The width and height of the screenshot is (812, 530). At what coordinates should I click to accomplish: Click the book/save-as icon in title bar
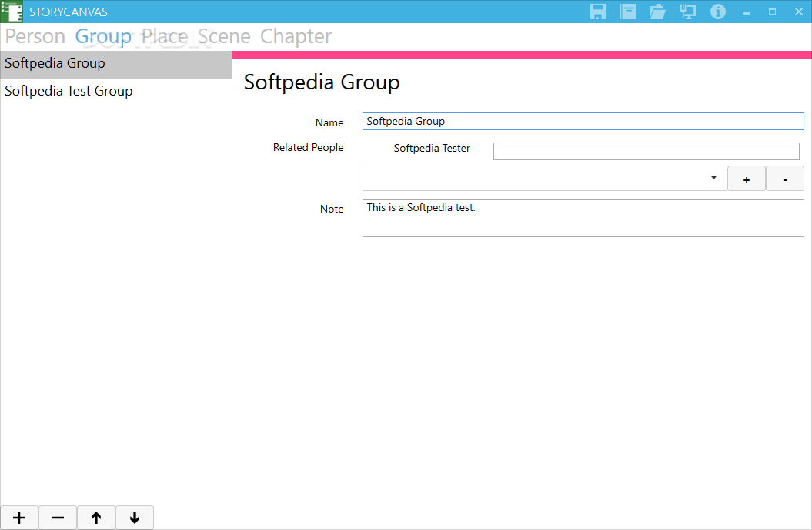point(628,12)
